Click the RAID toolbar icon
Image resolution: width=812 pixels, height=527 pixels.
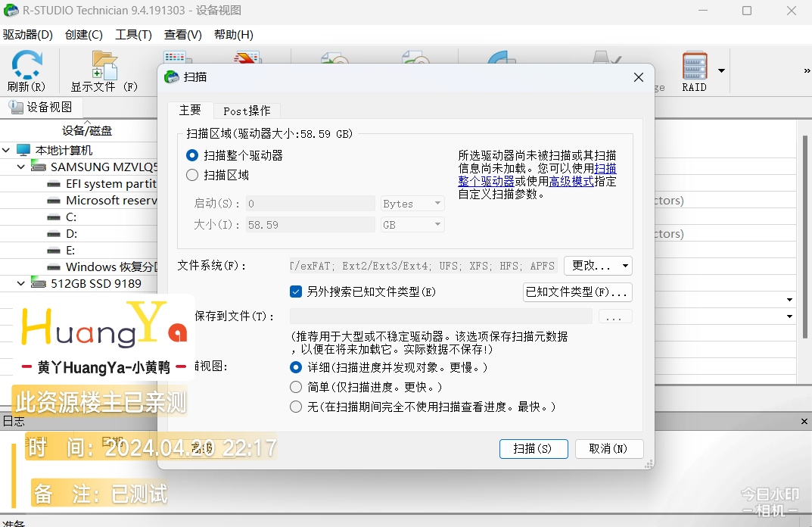pyautogui.click(x=695, y=71)
